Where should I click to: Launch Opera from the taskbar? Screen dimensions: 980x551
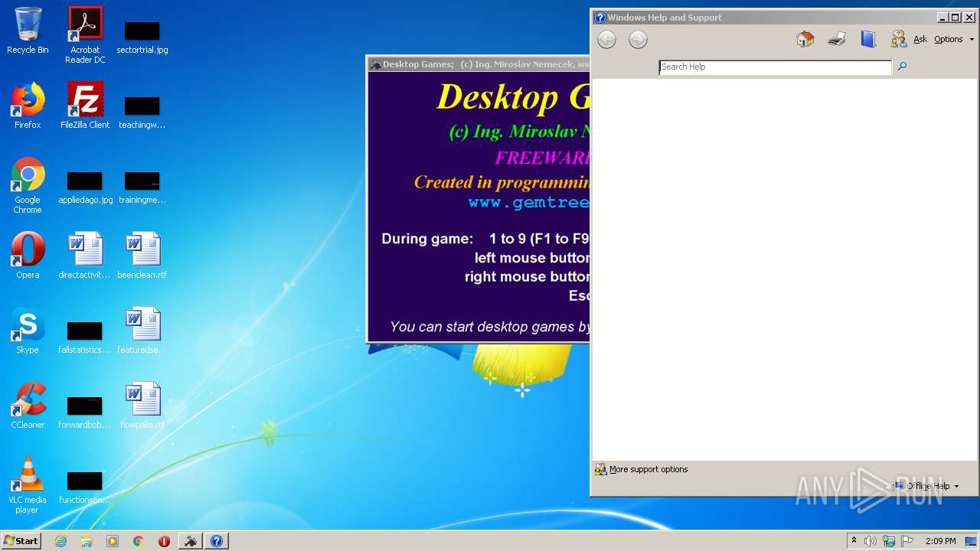164,541
